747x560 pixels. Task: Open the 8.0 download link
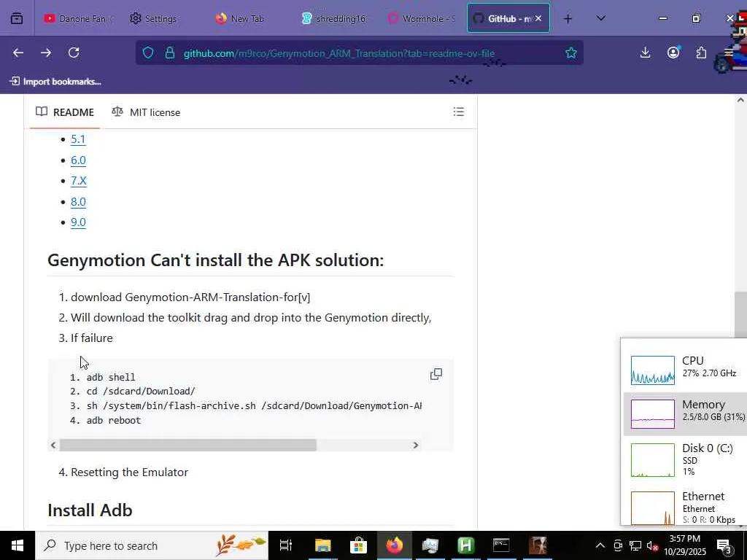(78, 201)
